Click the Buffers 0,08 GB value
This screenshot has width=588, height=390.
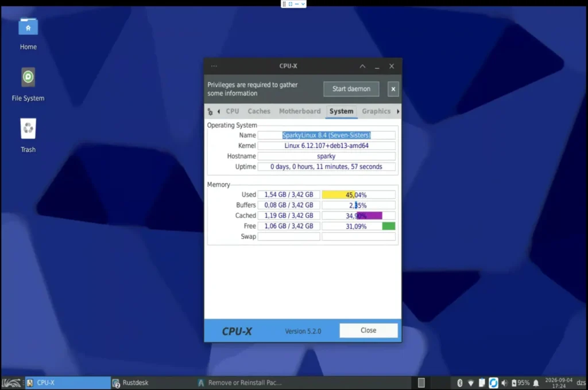click(289, 205)
